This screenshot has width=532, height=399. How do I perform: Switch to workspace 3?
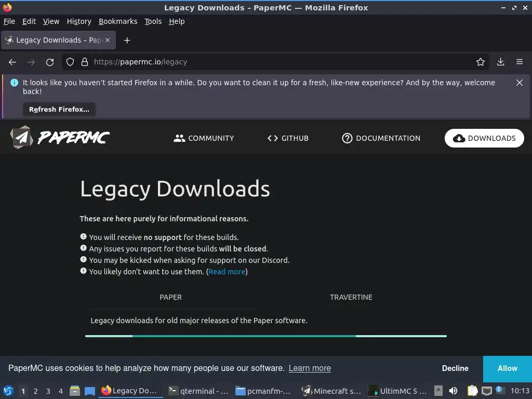click(48, 391)
